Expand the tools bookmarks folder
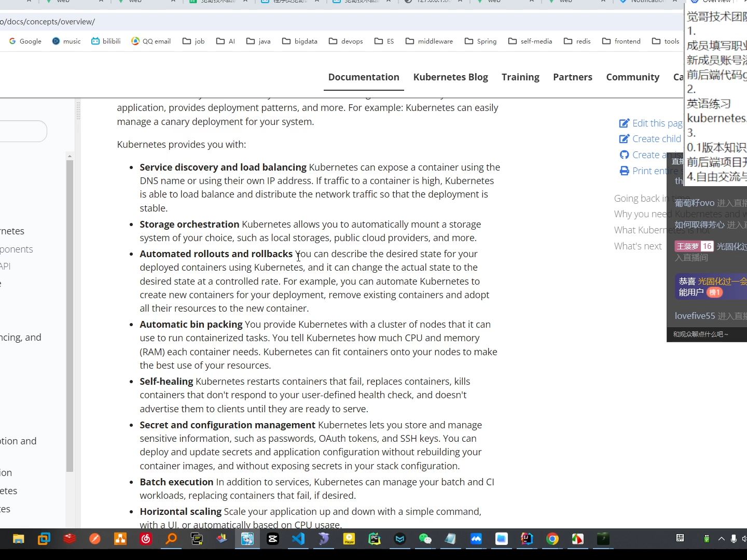 point(666,41)
